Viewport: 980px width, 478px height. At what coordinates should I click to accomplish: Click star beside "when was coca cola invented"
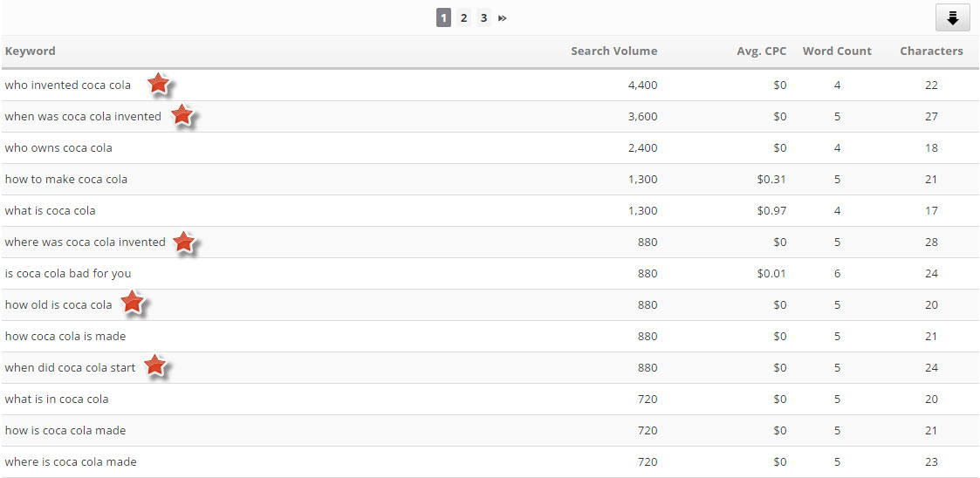pos(182,115)
